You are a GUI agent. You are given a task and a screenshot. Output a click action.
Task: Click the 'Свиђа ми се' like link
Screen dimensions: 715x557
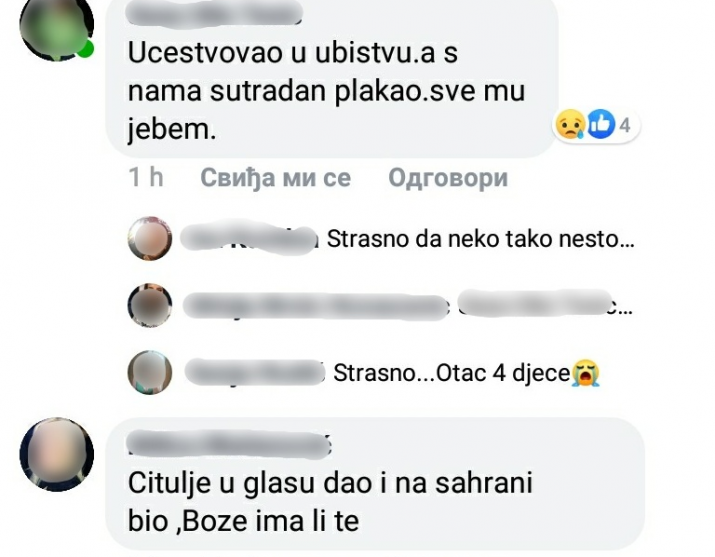(275, 177)
